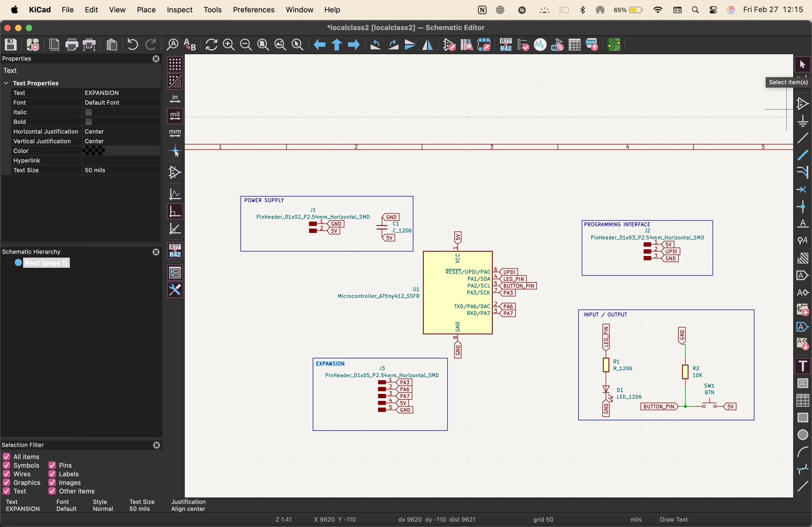Image resolution: width=812 pixels, height=527 pixels.
Task: Open the Annotate schematic R42 toolbar icon
Action: tap(505, 45)
